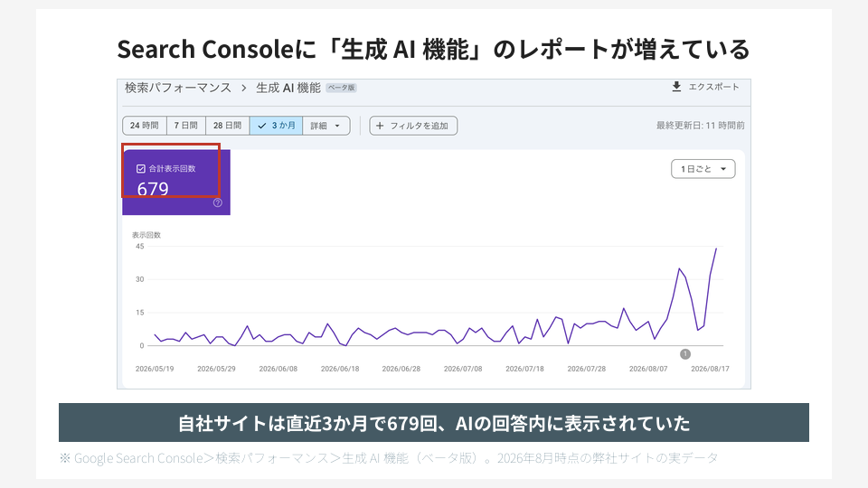This screenshot has width=868, height=488.
Task: Click the 679 impressions total value
Action: click(153, 189)
